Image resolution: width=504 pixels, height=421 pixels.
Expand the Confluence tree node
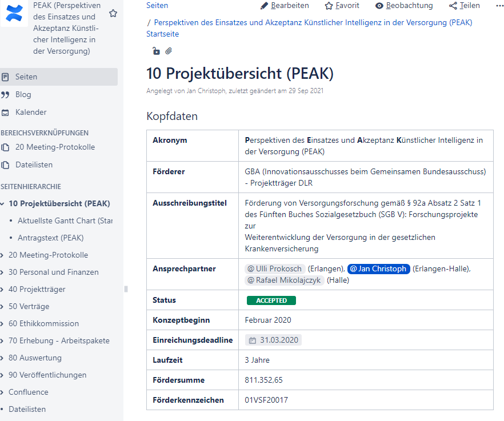[x=2, y=392]
